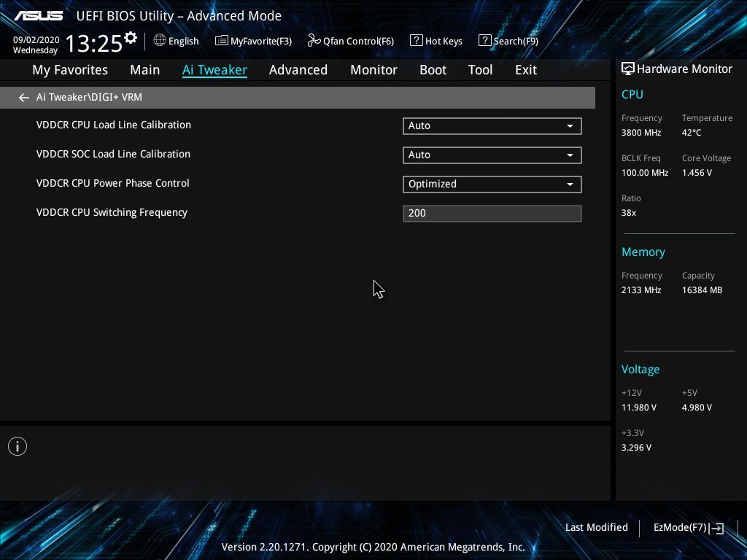This screenshot has width=747, height=560.
Task: Open VDDCR CPU Load Line Calibration dropdown
Action: click(492, 126)
